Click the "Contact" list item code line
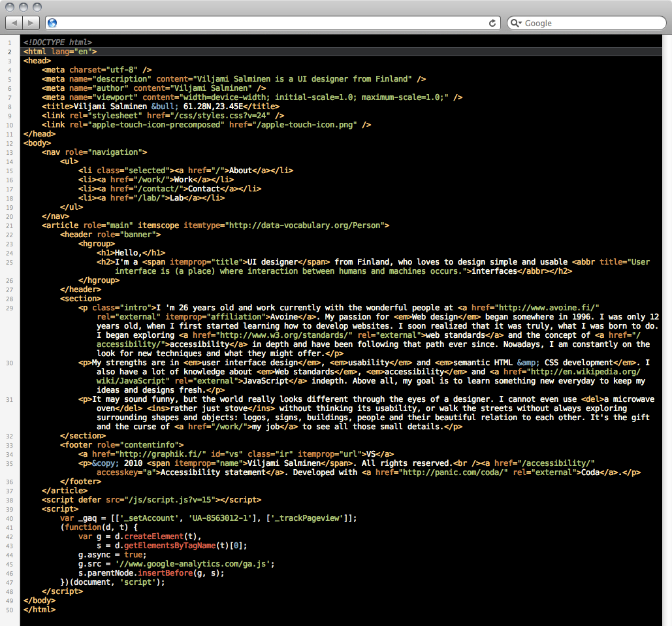This screenshot has width=672, height=626. click(x=170, y=189)
